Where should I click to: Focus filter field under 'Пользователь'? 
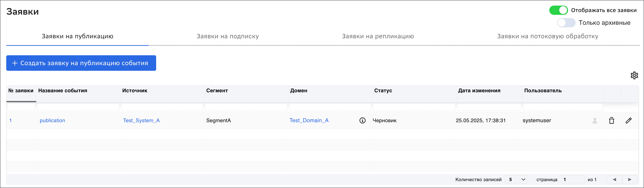tap(563, 107)
